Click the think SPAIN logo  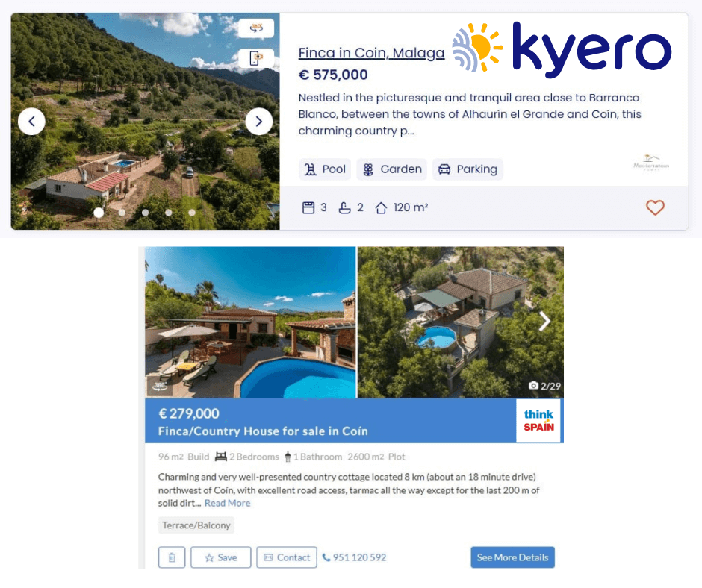538,421
